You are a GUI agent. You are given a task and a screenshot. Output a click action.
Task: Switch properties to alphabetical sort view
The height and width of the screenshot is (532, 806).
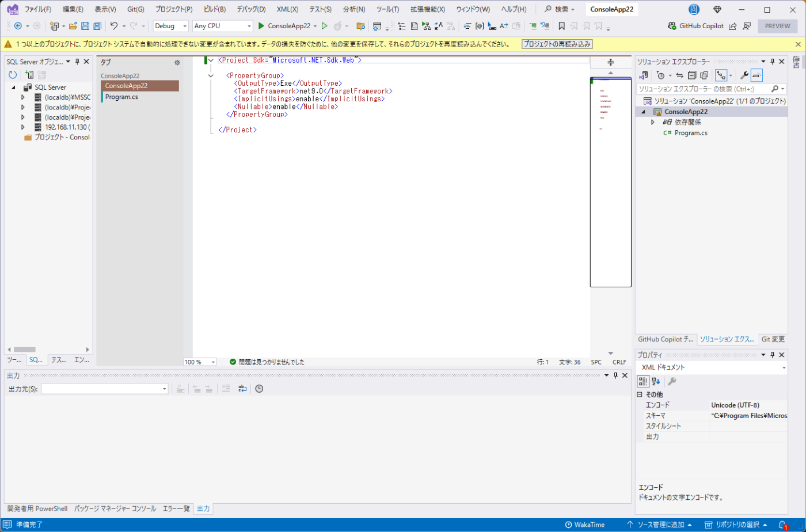coord(656,381)
